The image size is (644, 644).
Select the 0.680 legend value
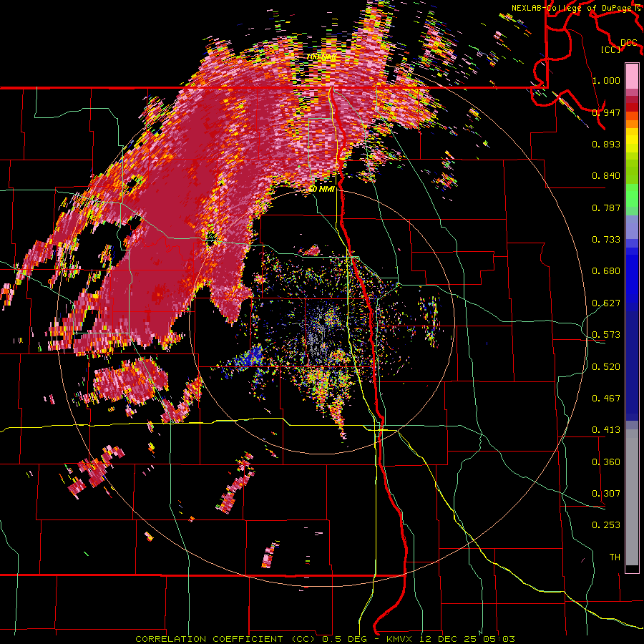coord(606,271)
